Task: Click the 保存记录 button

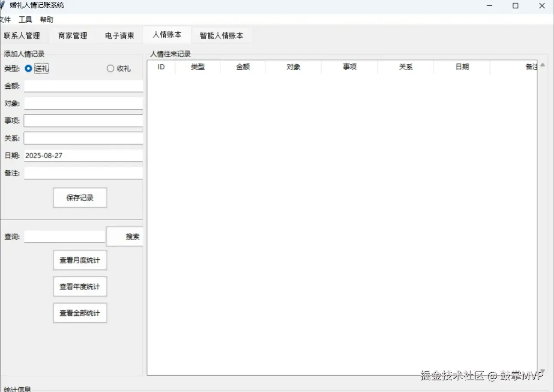Action: [80, 197]
